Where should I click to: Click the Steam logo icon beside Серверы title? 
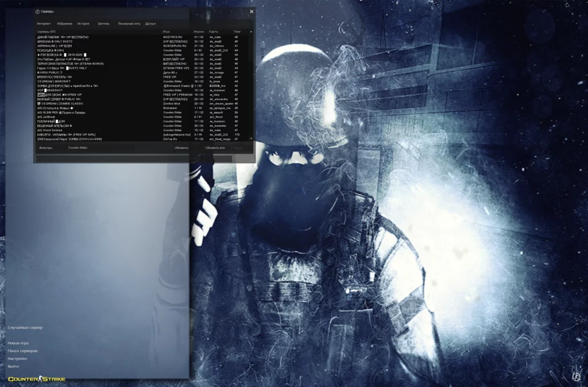pyautogui.click(x=37, y=11)
